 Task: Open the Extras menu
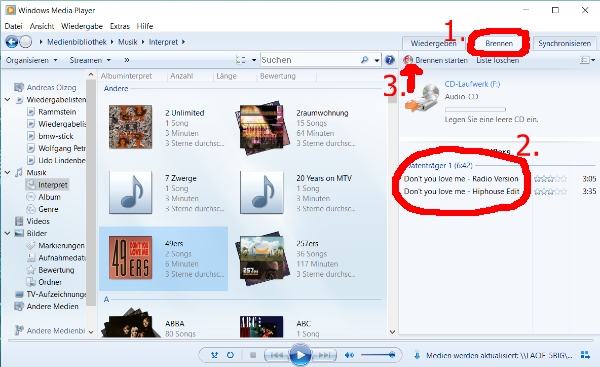[120, 26]
